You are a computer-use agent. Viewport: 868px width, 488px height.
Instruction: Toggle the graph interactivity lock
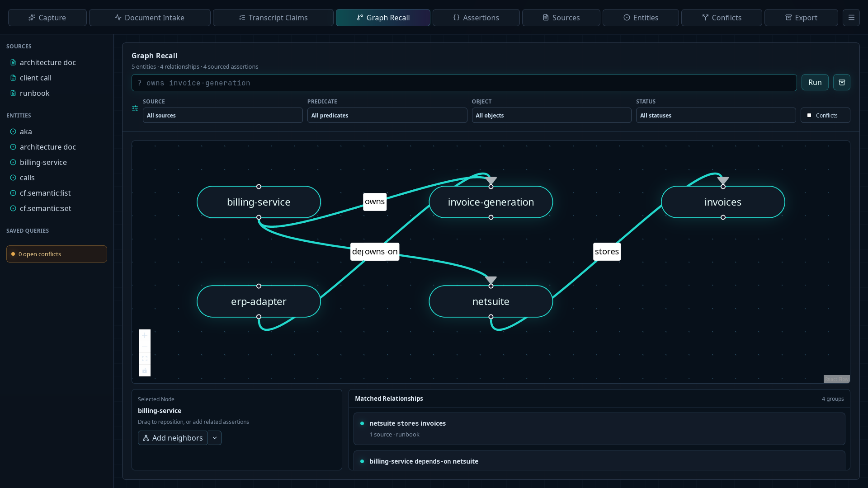[x=145, y=371]
